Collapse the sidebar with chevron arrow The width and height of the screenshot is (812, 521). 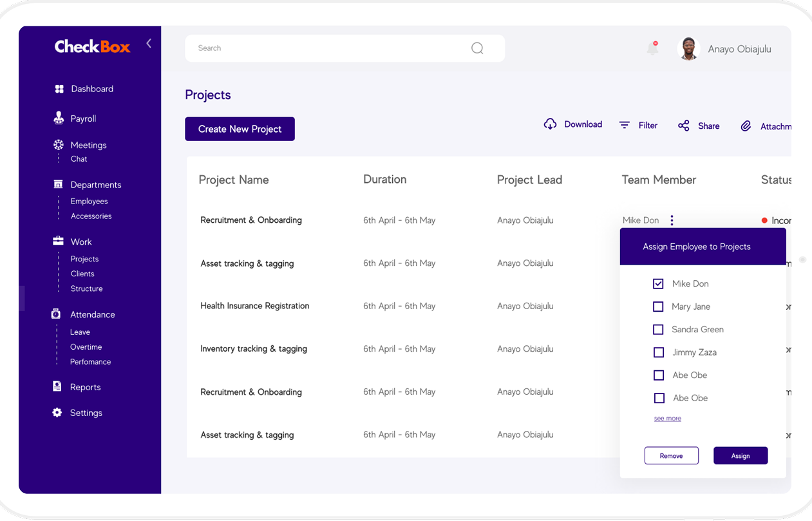(149, 43)
